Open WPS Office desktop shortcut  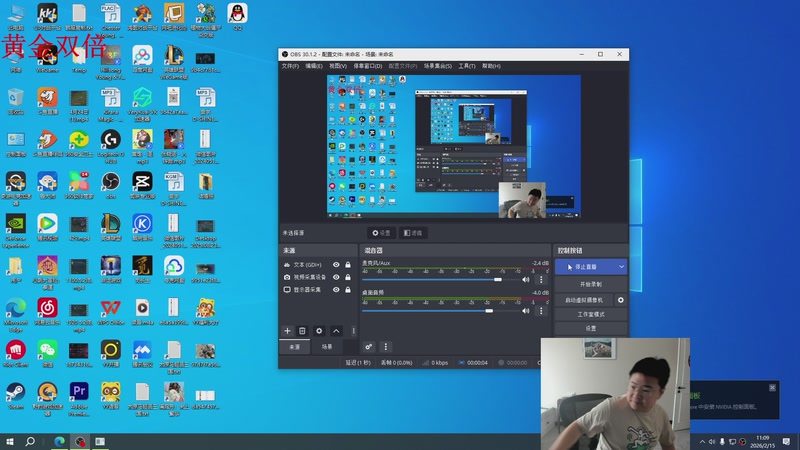pyautogui.click(x=111, y=312)
